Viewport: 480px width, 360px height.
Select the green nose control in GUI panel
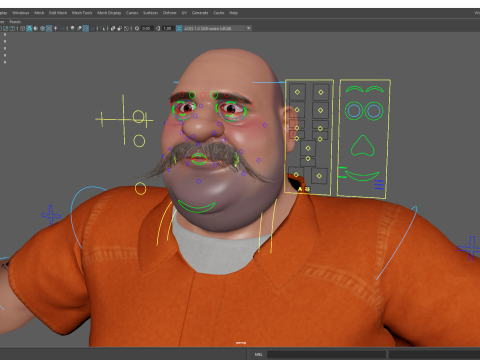(x=363, y=146)
